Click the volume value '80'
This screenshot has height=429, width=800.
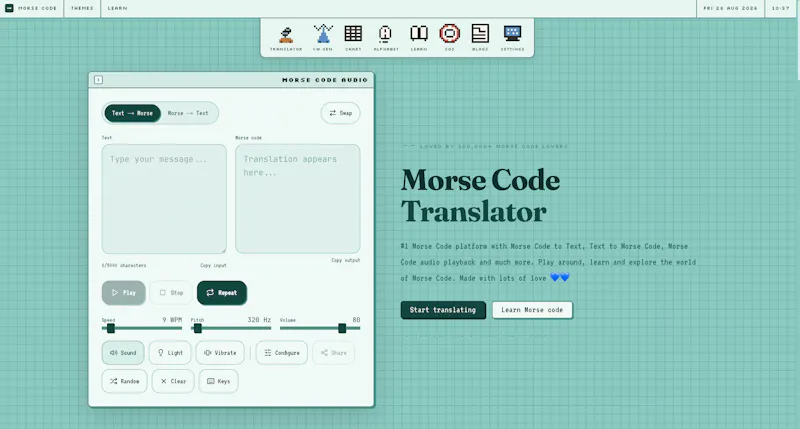pyautogui.click(x=356, y=320)
